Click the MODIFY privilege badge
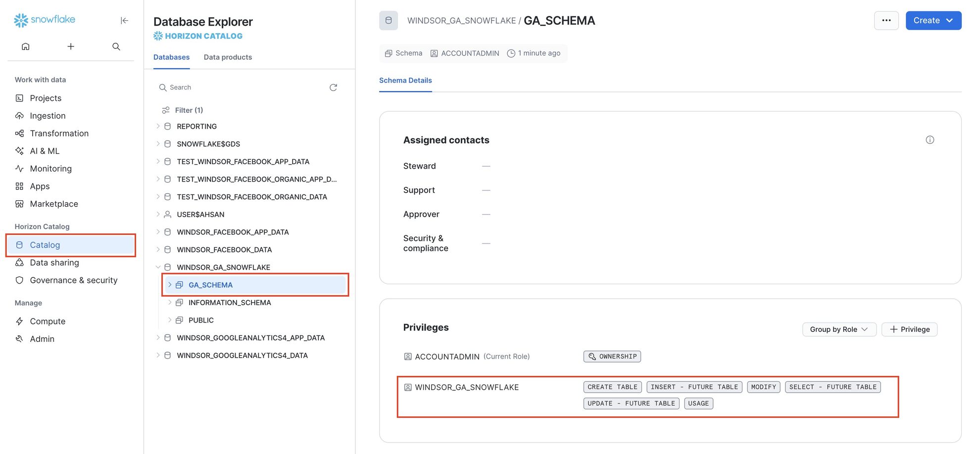The image size is (980, 454). tap(764, 387)
